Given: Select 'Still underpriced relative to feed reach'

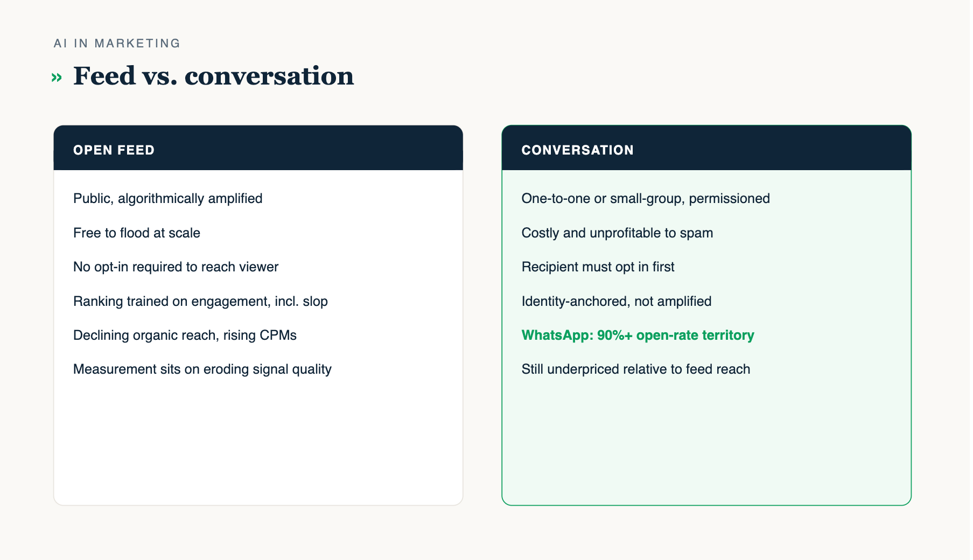Looking at the screenshot, I should [636, 369].
